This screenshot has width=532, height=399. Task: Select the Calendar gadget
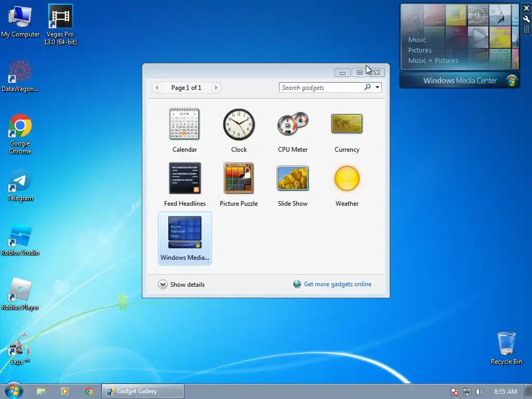184,130
